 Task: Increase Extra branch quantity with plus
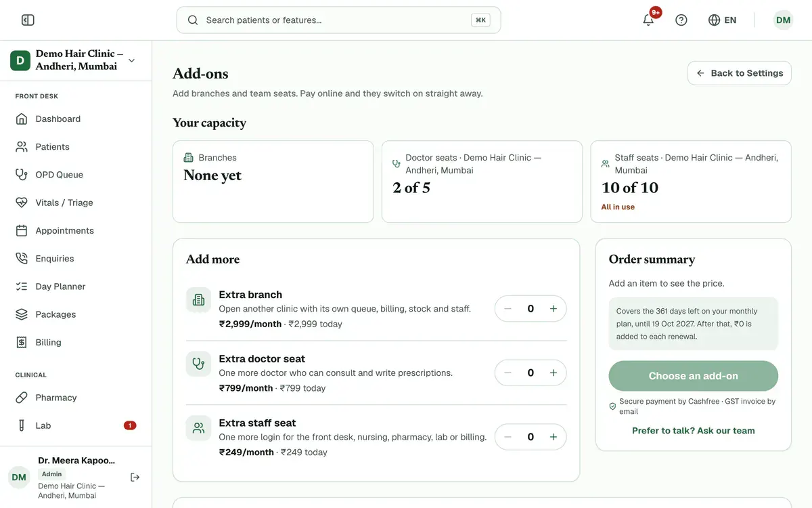coord(554,309)
